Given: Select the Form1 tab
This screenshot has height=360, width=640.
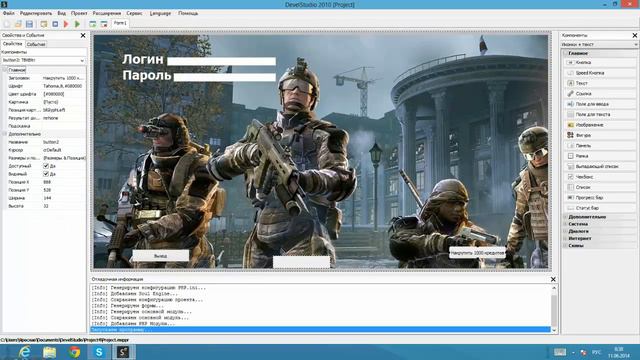Looking at the screenshot, I should coord(120,23).
